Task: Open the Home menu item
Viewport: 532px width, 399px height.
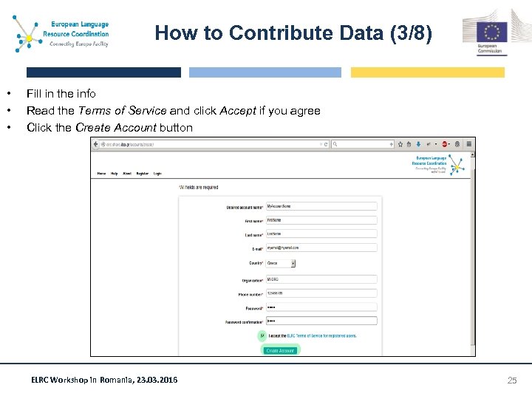Action: [101, 174]
